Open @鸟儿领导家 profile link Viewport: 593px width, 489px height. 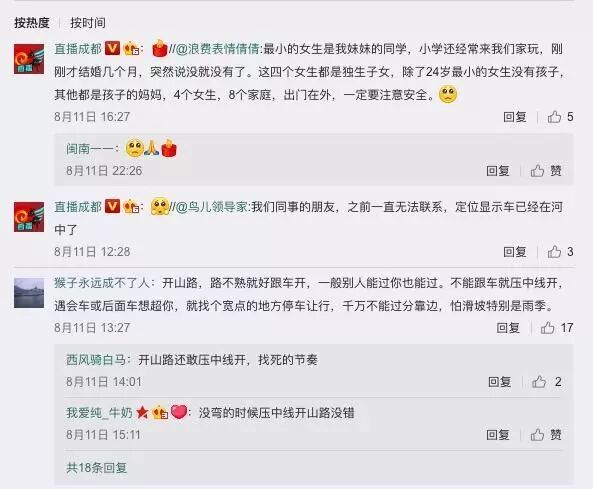[211, 207]
